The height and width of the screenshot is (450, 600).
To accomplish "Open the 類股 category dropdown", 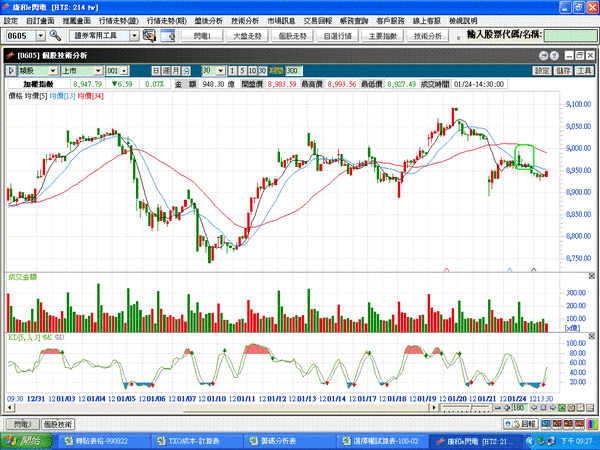I will 53,71.
